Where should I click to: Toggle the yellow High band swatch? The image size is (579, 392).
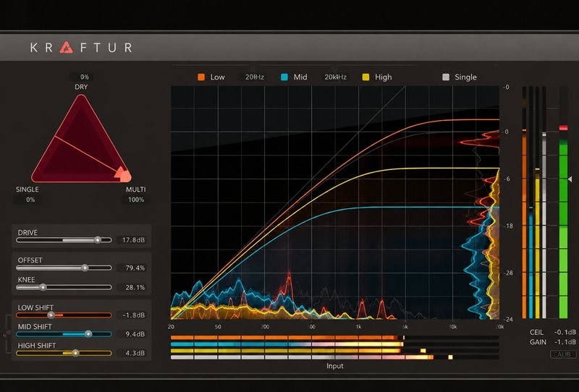coord(366,77)
